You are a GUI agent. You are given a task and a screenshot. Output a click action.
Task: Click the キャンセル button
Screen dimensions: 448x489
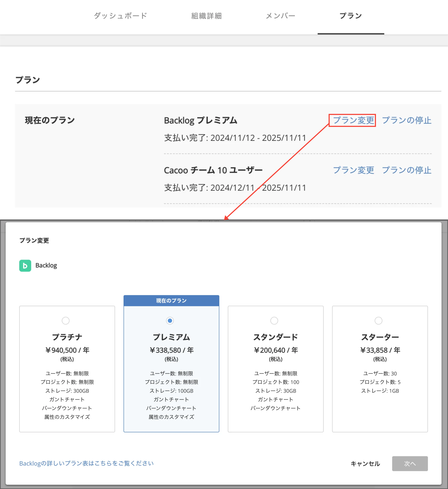coord(365,463)
